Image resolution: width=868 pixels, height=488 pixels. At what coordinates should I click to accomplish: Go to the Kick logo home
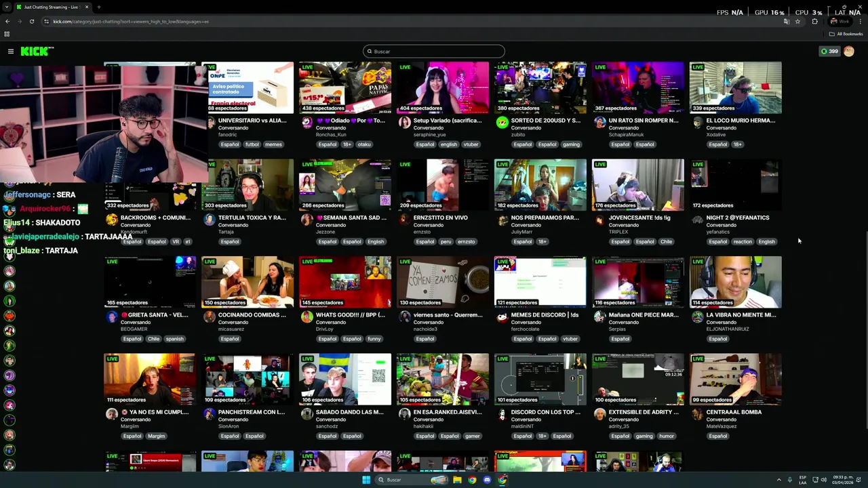coord(37,51)
